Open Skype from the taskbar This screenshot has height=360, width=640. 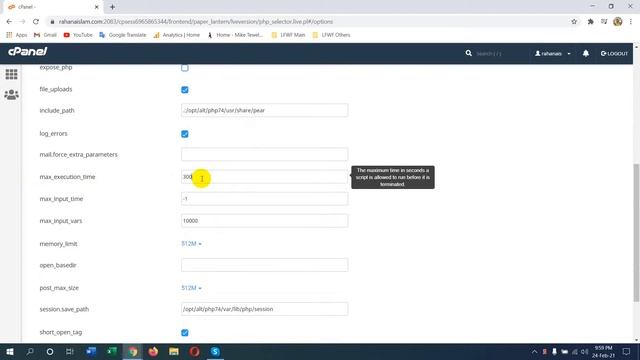(215, 351)
